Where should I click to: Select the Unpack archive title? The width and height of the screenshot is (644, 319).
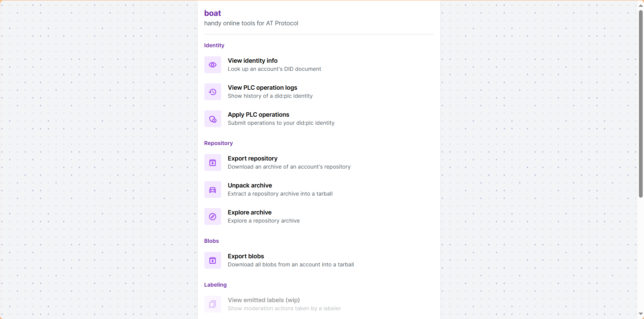[x=250, y=185]
